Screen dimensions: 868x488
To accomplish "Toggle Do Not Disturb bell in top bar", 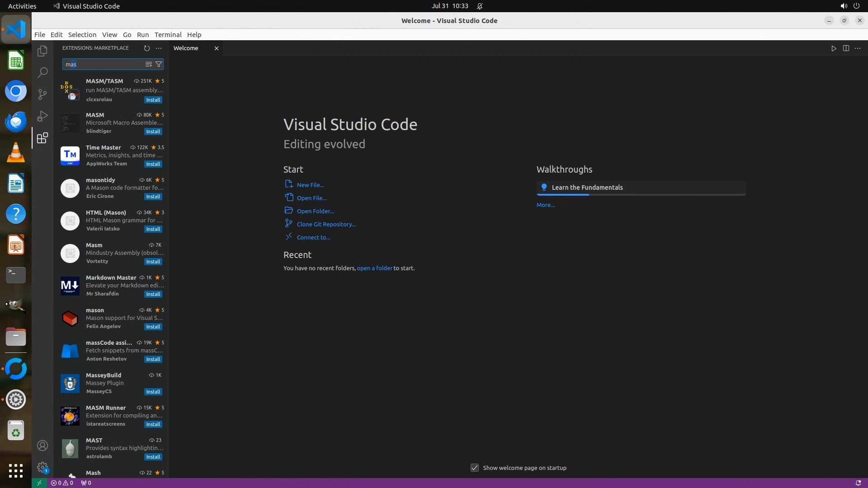I will tap(480, 6).
